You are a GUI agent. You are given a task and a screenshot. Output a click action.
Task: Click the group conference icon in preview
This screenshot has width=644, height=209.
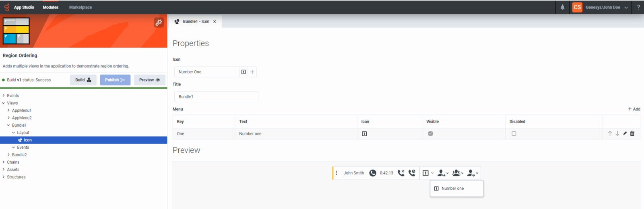[456, 173]
